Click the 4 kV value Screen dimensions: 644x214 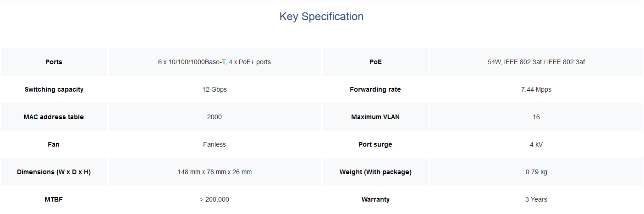click(536, 144)
